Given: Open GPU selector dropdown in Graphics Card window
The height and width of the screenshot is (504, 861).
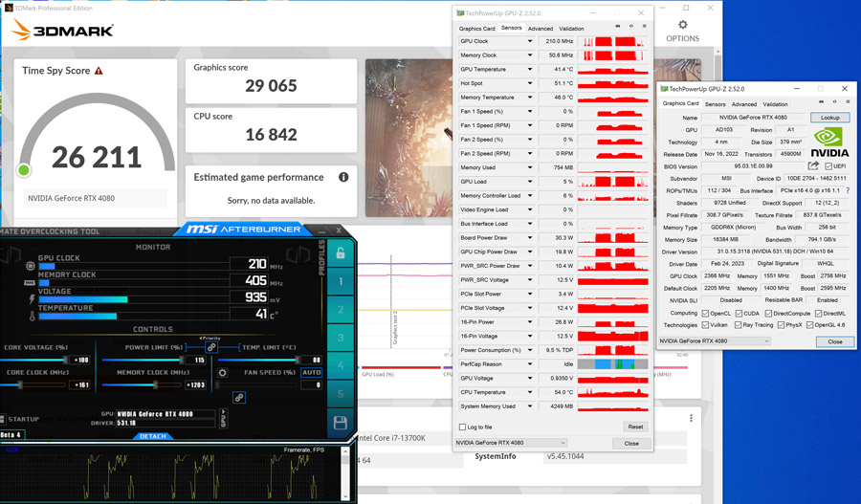Looking at the screenshot, I should (x=715, y=340).
